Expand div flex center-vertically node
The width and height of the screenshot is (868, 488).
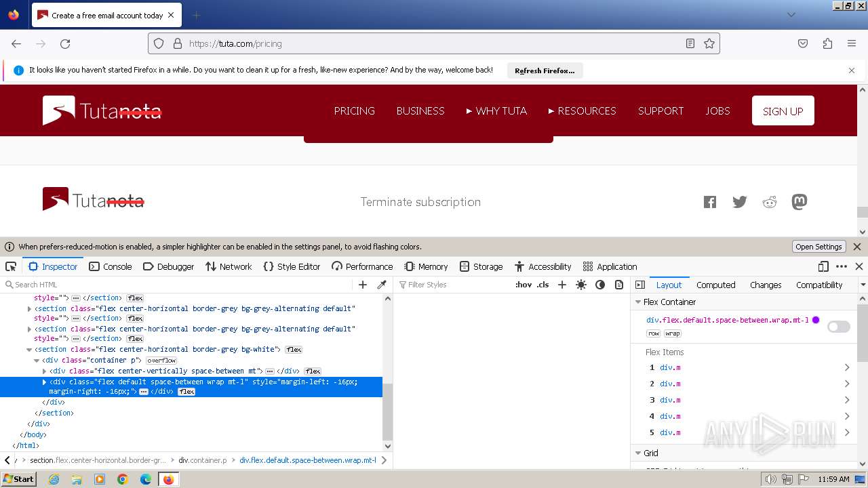tap(44, 371)
